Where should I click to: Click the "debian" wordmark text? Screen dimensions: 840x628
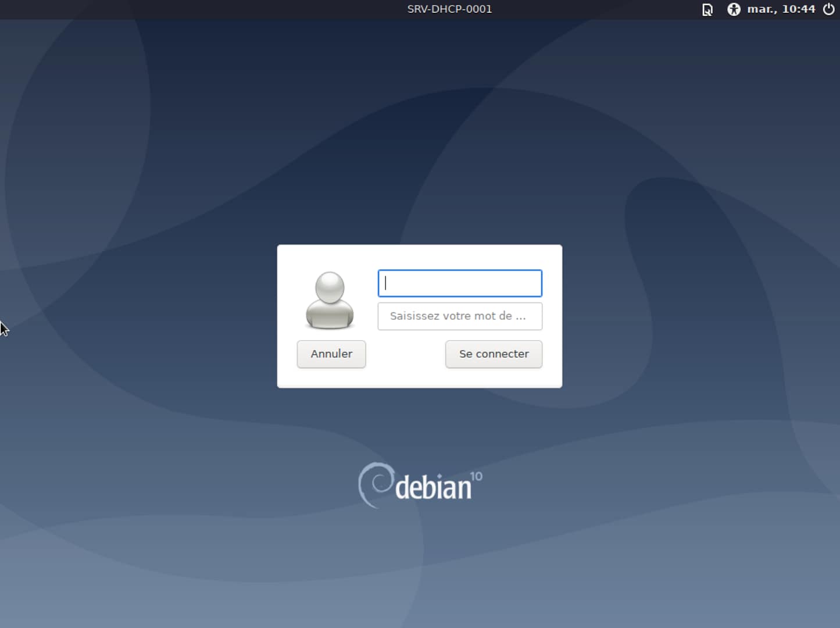[x=433, y=487]
